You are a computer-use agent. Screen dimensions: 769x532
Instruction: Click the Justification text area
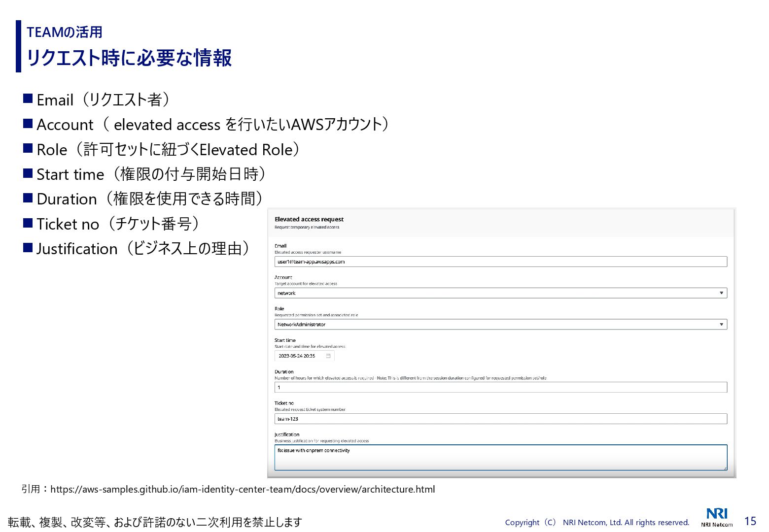tap(500, 458)
